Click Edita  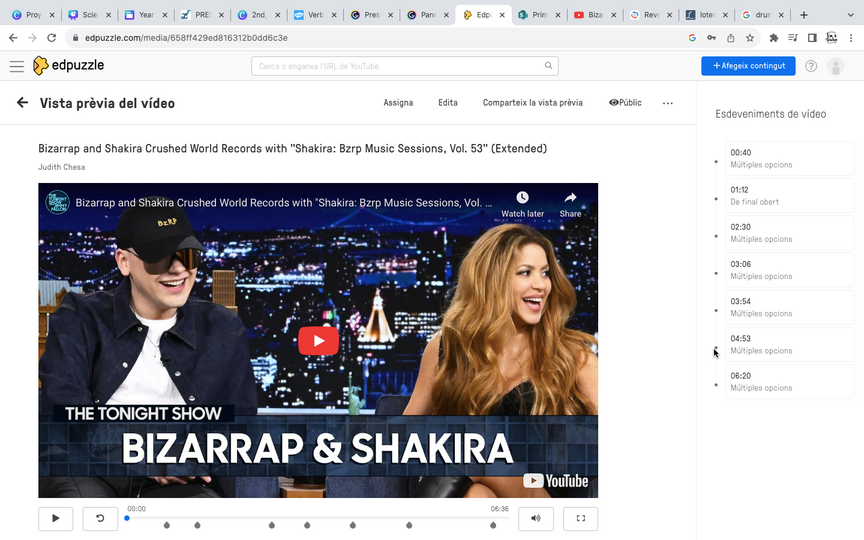447,102
